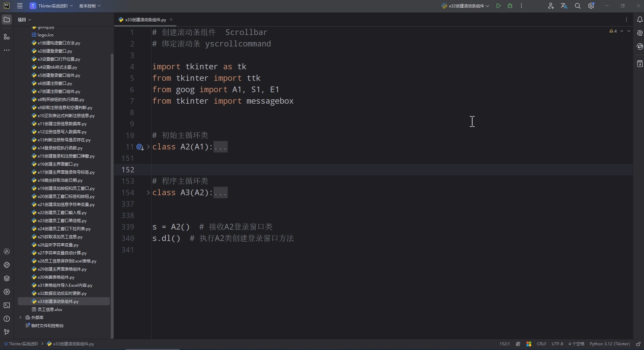
Task: Open the Problems tool window
Action: pyautogui.click(x=7, y=318)
